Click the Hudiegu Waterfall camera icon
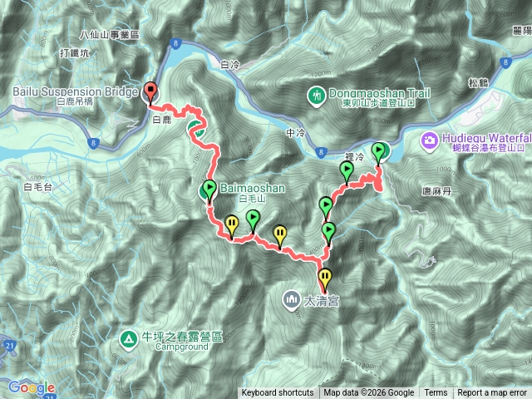Screen dimensions: 532x399 [430, 140]
